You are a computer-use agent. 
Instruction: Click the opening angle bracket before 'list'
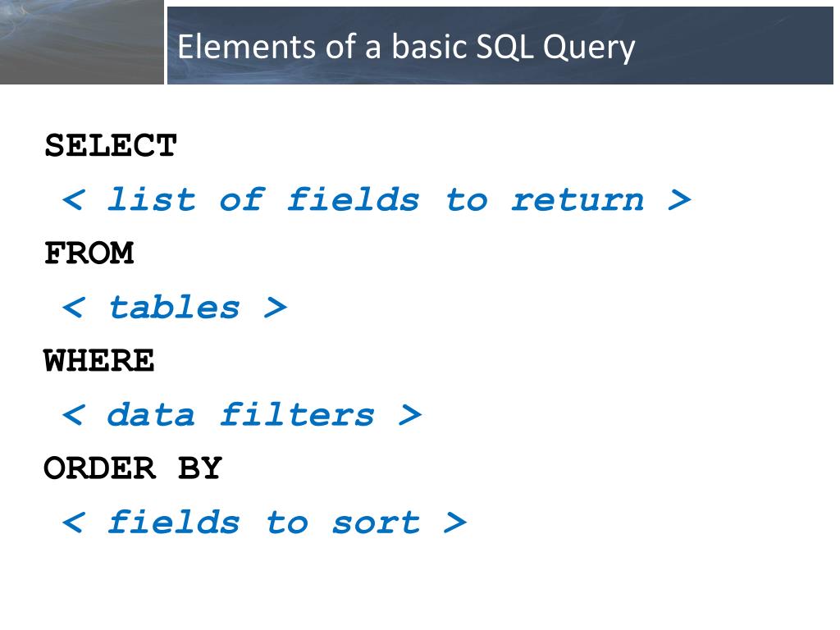(x=73, y=201)
